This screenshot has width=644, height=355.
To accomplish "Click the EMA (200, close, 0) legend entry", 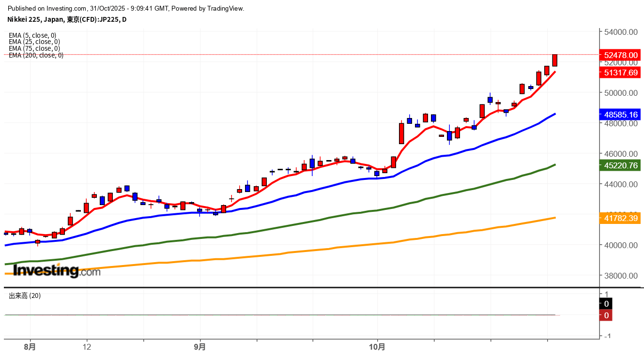I will coord(36,55).
